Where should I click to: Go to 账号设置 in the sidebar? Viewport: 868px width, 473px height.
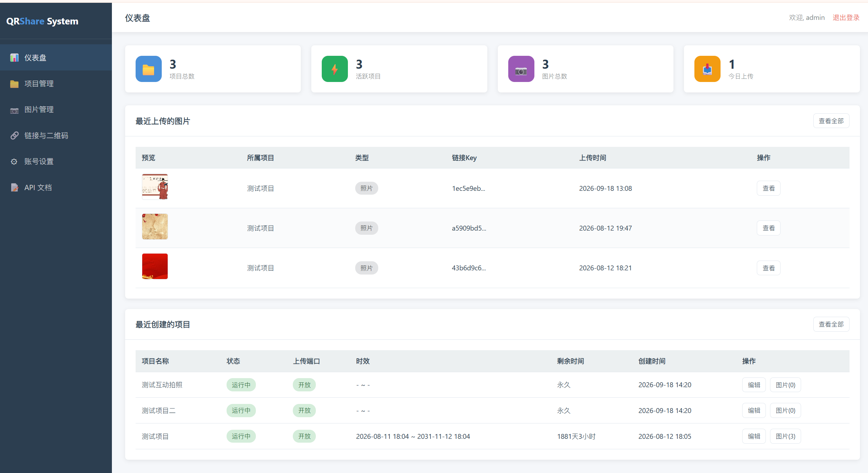pyautogui.click(x=56, y=162)
